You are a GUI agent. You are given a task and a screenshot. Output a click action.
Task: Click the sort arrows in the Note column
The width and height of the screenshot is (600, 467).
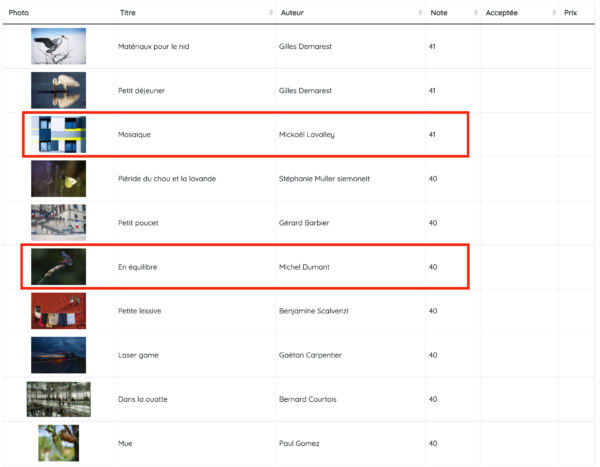coord(474,13)
